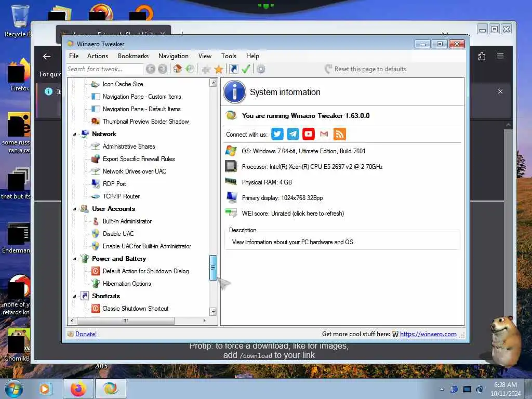Click the Donate! link
The width and height of the screenshot is (532, 399).
86,334
